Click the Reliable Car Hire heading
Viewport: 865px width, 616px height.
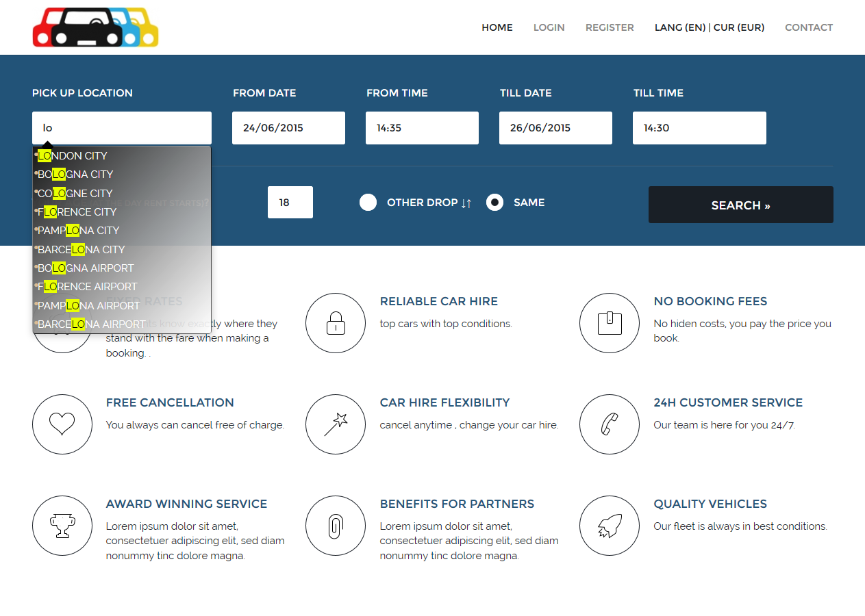439,301
